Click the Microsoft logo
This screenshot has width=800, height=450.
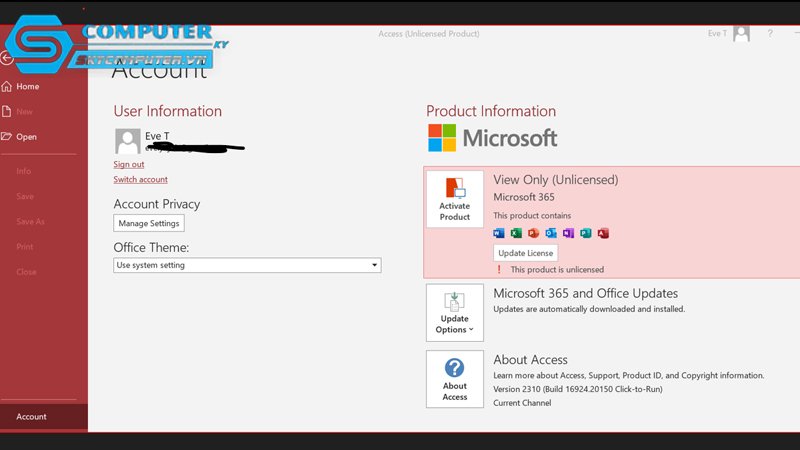(492, 138)
